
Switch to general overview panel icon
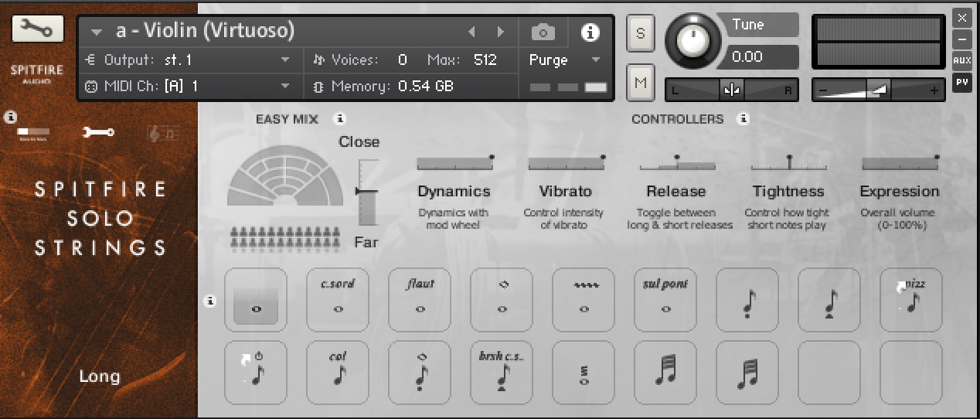tap(33, 132)
